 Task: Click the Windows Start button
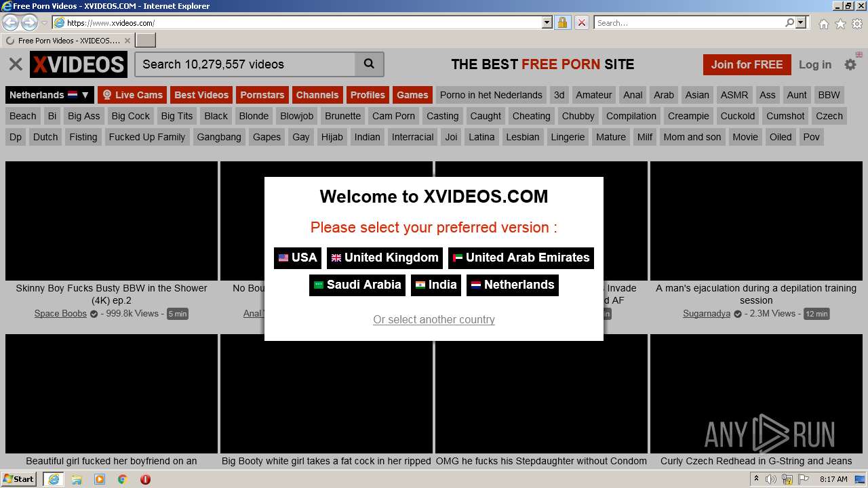(x=18, y=479)
